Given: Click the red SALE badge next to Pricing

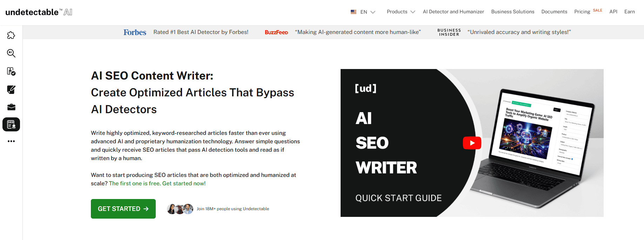Looking at the screenshot, I should pyautogui.click(x=598, y=10).
